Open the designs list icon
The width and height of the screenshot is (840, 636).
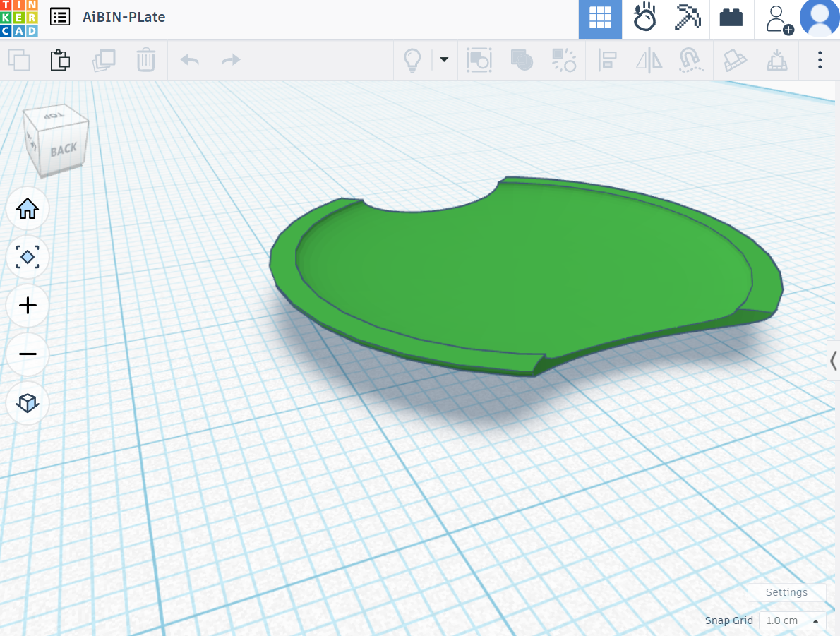[x=60, y=17]
